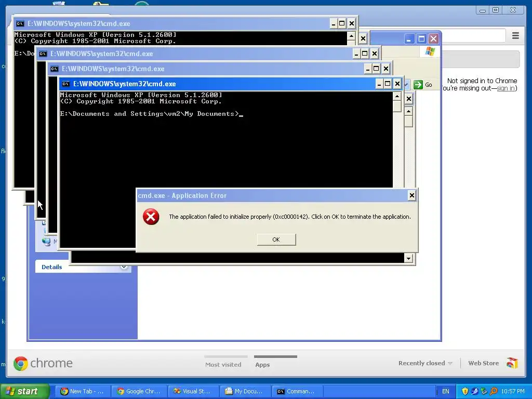Maximize the second cmd.exe window behind the active one
Image resolution: width=532 pixels, height=399 pixels.
coord(376,69)
